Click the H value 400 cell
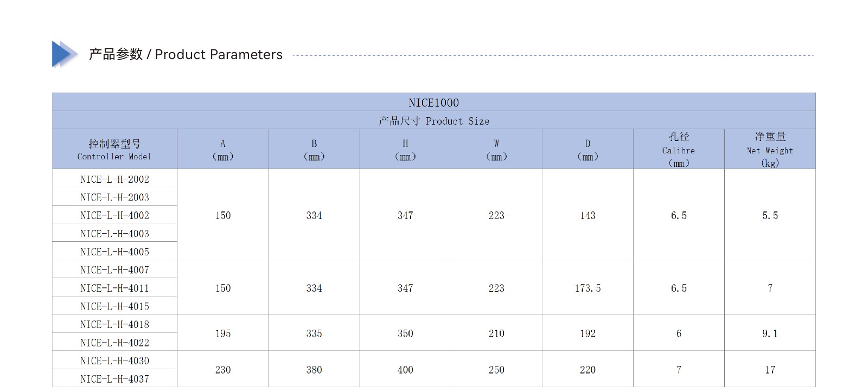 pos(405,369)
